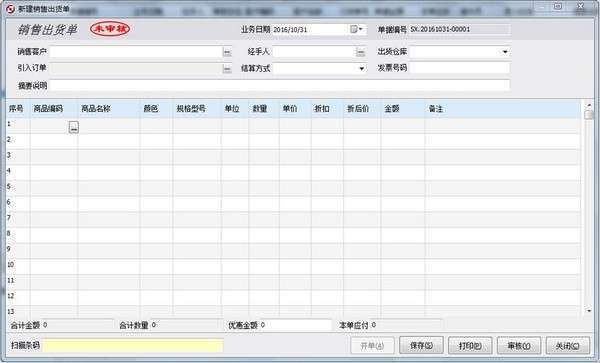This screenshot has height=363, width=600.
Task: Click the 发票号码 input field
Action: [459, 68]
